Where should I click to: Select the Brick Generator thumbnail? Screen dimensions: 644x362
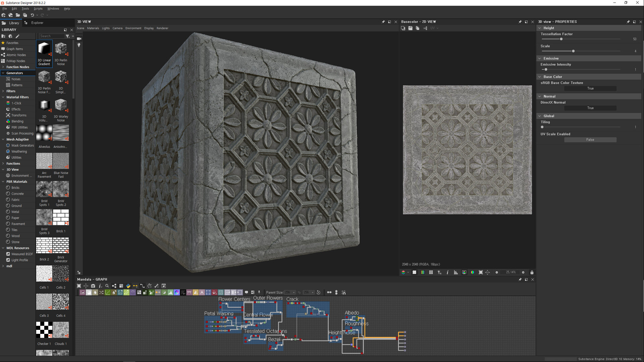point(61,245)
